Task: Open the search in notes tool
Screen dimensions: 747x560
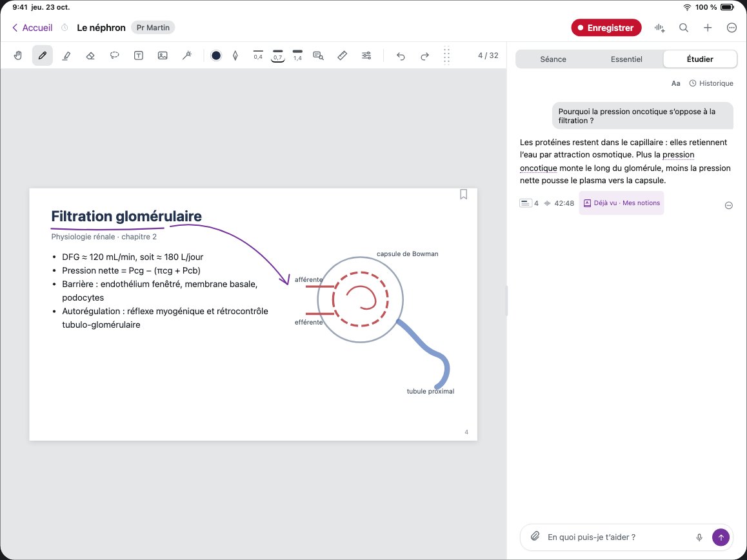Action: coord(318,55)
